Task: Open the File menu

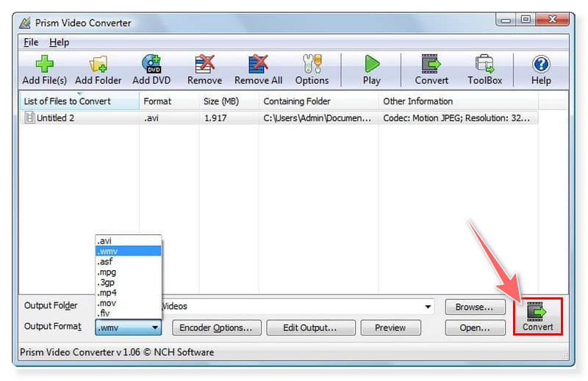Action: click(31, 43)
